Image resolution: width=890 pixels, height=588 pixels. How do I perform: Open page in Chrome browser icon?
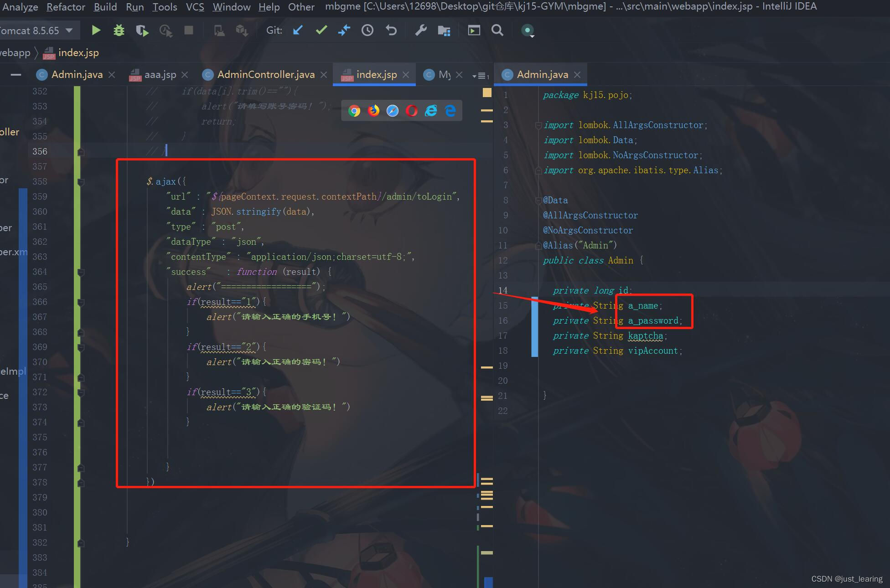pos(354,111)
